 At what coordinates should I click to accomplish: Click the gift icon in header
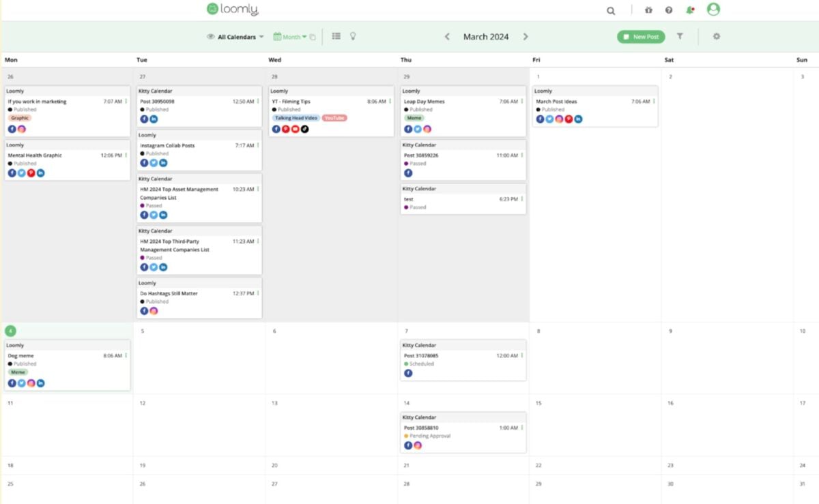point(648,10)
